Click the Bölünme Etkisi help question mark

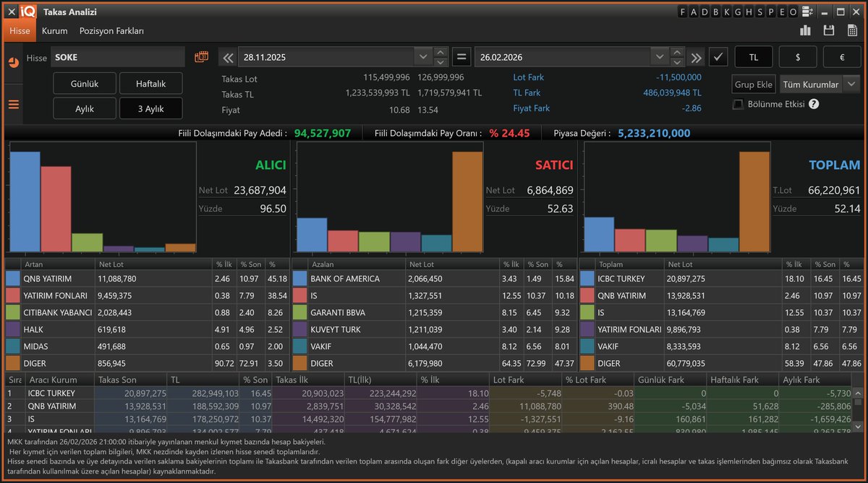(x=814, y=103)
